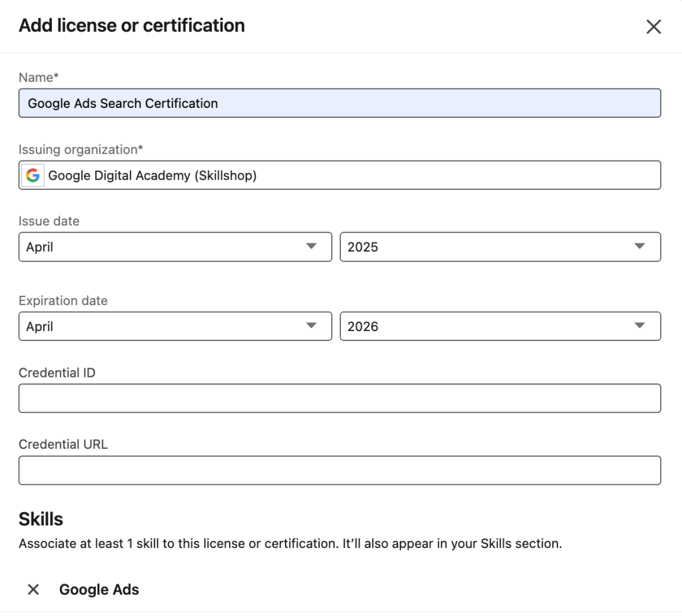Click the Issue date label
Image resolution: width=682 pixels, height=616 pixels.
[x=49, y=221]
